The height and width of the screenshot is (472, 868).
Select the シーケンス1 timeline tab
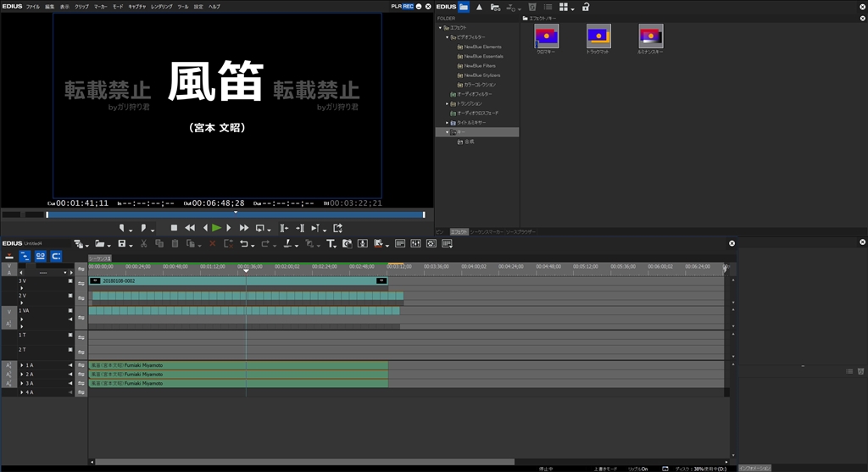pos(100,258)
